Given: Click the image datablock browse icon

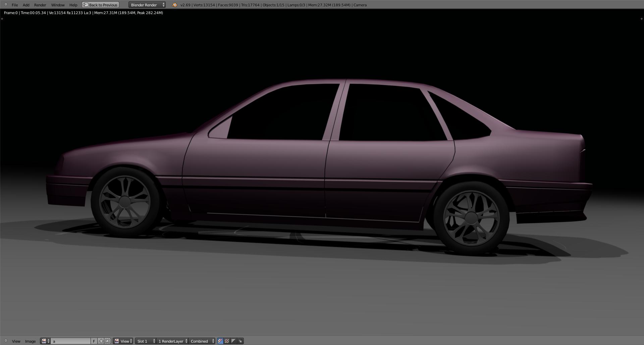Looking at the screenshot, I should [x=45, y=341].
